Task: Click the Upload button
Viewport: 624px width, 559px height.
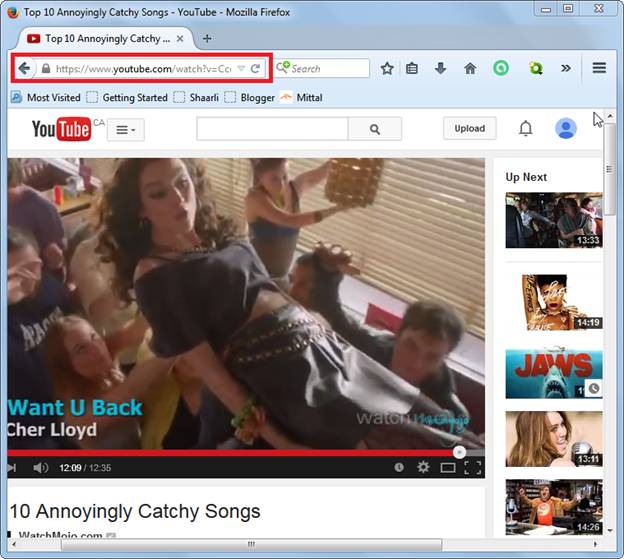Action: pyautogui.click(x=470, y=129)
